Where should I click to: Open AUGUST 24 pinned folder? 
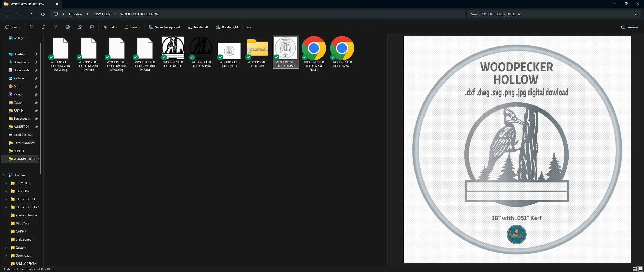[21, 127]
